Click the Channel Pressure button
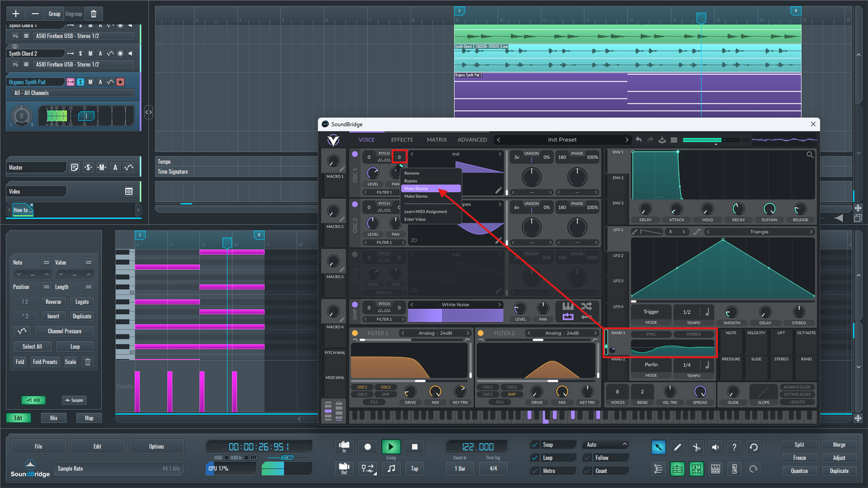This screenshot has width=868, height=488. pos(65,331)
